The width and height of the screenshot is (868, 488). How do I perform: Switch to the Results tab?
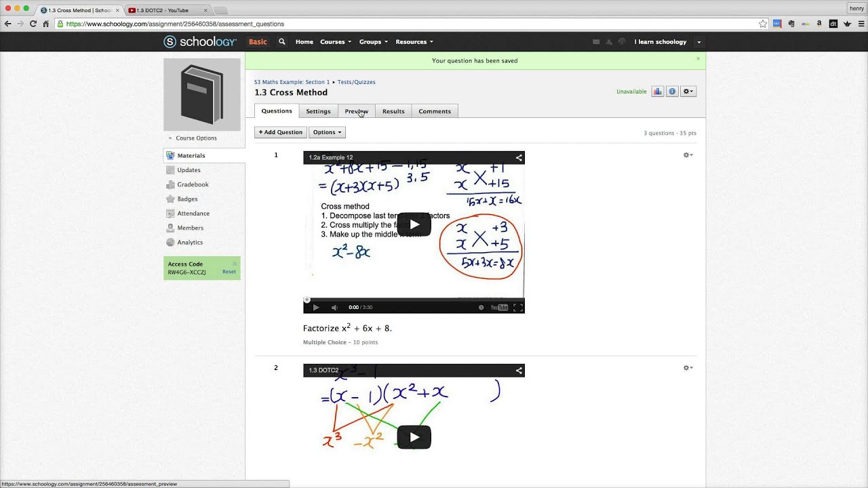click(393, 111)
